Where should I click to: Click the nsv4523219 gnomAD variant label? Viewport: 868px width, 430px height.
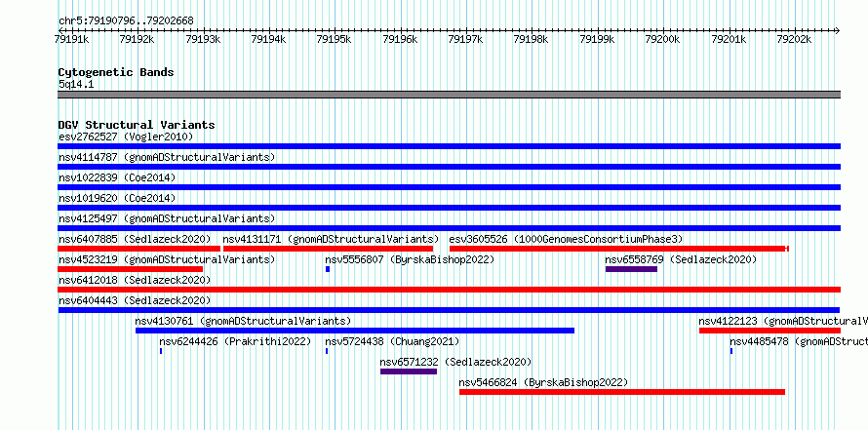(x=167, y=259)
